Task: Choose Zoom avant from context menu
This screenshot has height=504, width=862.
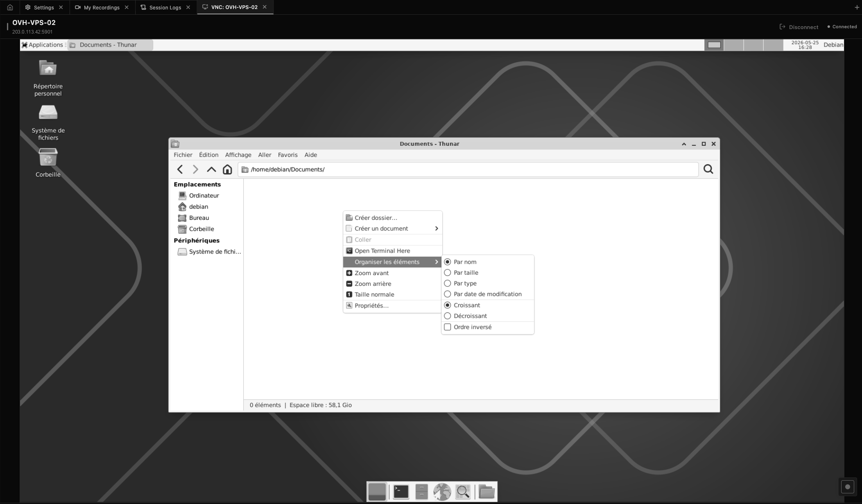Action: click(x=392, y=273)
